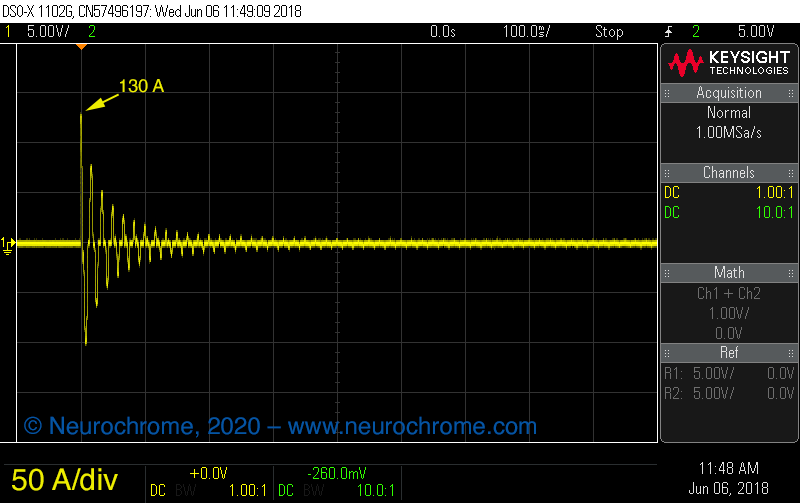Click green DC 10.0:1 channel row
800x503 pixels.
729,212
